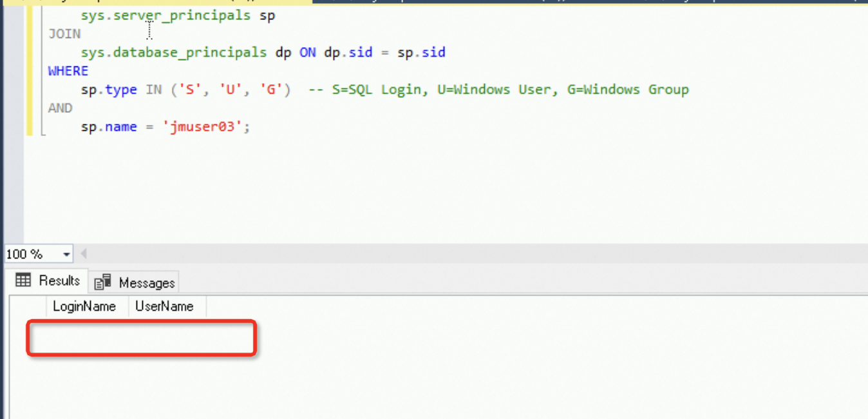The image size is (868, 419).
Task: Click the editor's horizontal scrollbar left arrow
Action: click(83, 254)
